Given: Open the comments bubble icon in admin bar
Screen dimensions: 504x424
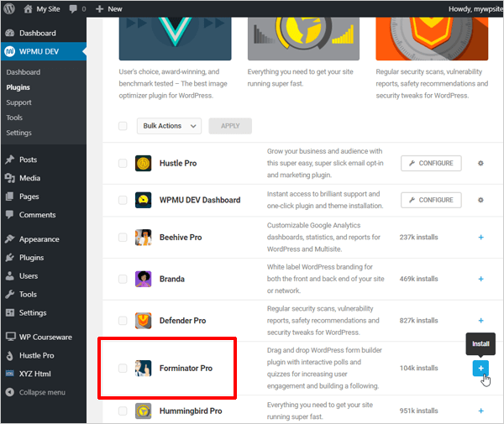Looking at the screenshot, I should pyautogui.click(x=74, y=8).
